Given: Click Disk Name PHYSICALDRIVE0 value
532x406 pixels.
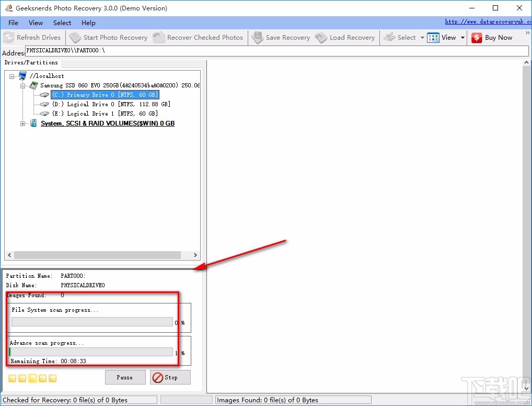Looking at the screenshot, I should coord(83,285).
